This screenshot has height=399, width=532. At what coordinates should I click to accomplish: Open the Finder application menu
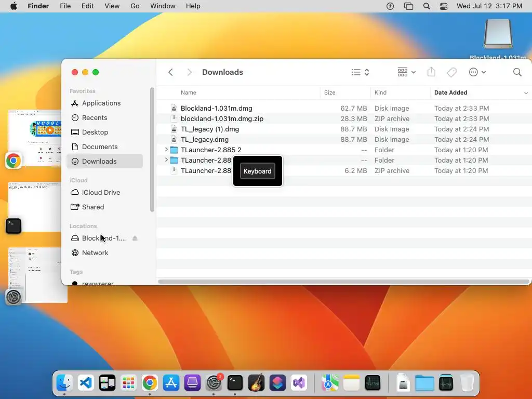click(38, 6)
